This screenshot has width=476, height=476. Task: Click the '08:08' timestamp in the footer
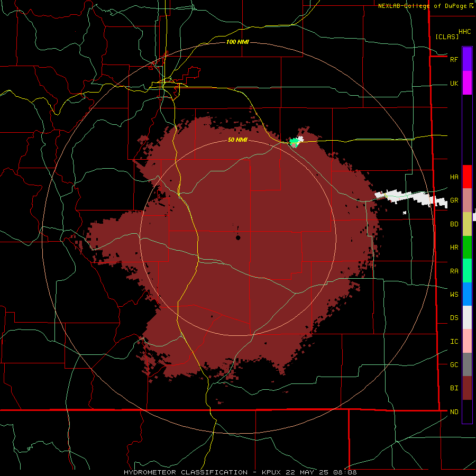click(x=344, y=472)
